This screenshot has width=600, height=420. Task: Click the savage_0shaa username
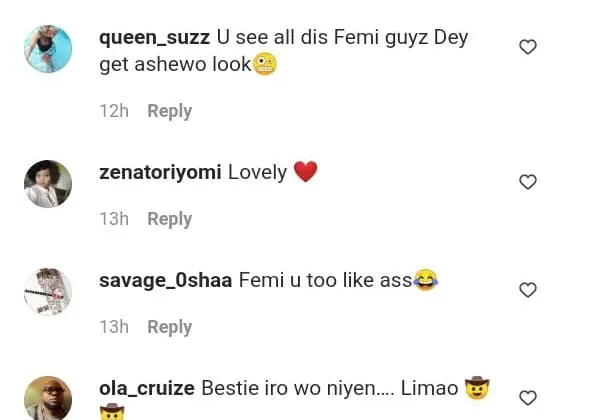[165, 281]
